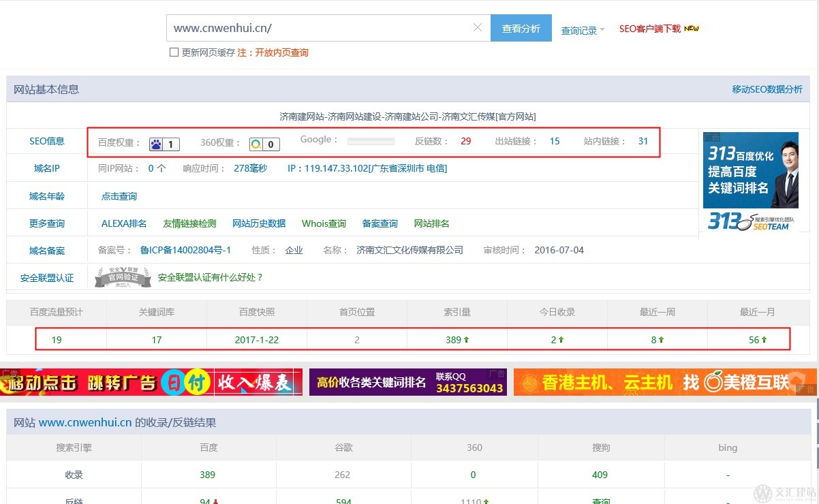Image resolution: width=819 pixels, height=504 pixels.
Task: Click the same-IP sites count 0 个
Action: [x=157, y=168]
